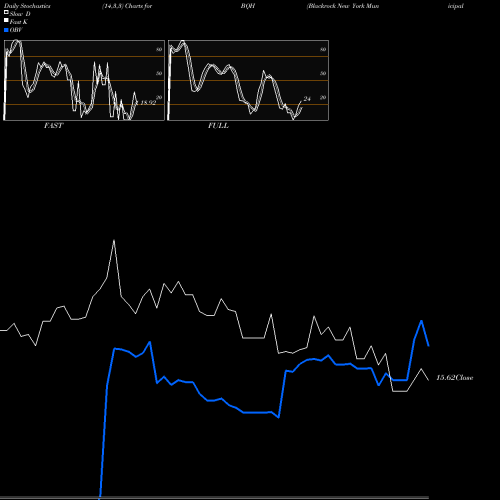Click the 20 axis label in FULL chart
Screen dimensions: 500x500
tap(323, 97)
